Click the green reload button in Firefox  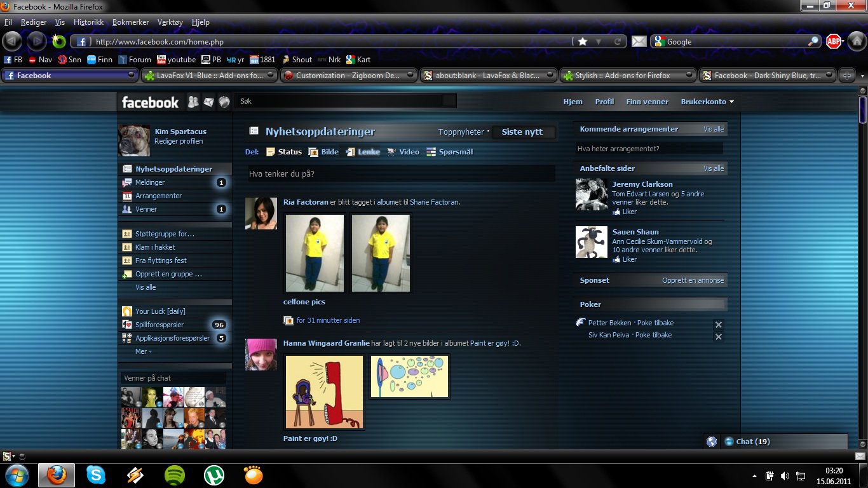click(x=59, y=42)
